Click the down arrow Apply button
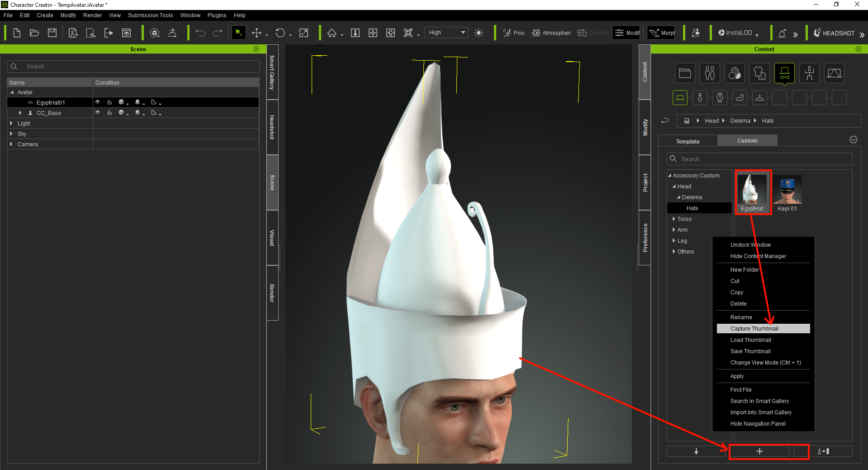This screenshot has width=868, height=470. [x=696, y=451]
